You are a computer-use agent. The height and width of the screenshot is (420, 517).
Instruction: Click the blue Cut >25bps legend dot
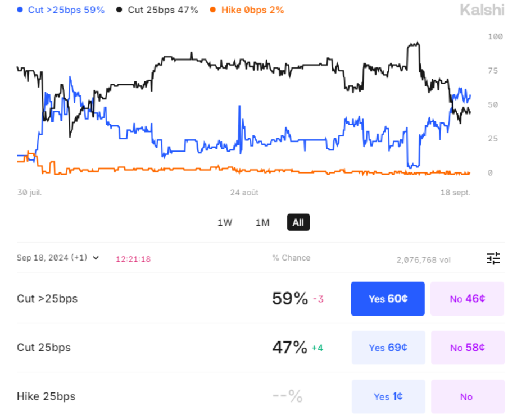point(20,10)
